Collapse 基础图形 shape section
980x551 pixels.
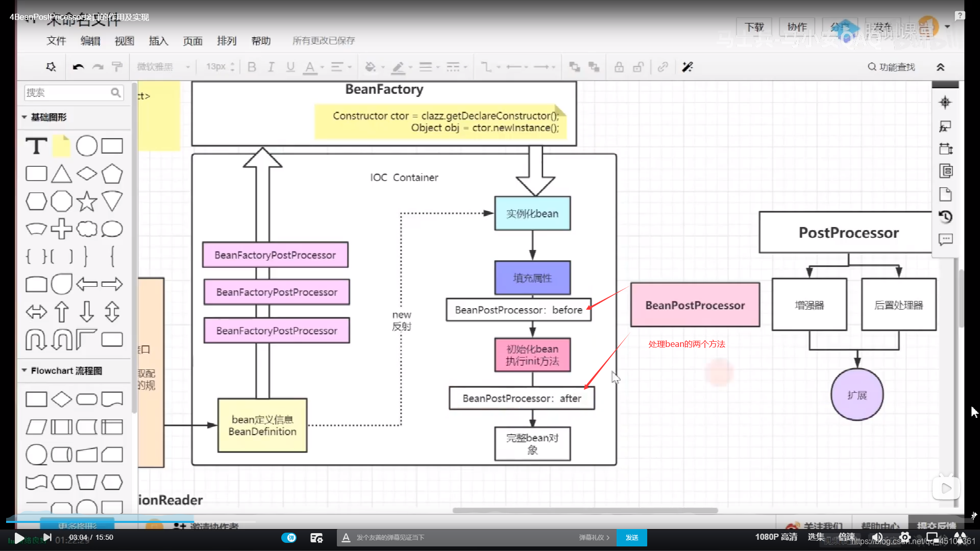coord(44,117)
